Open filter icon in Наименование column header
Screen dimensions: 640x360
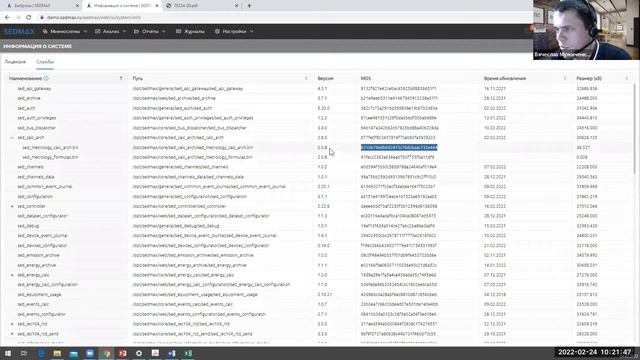[121, 78]
